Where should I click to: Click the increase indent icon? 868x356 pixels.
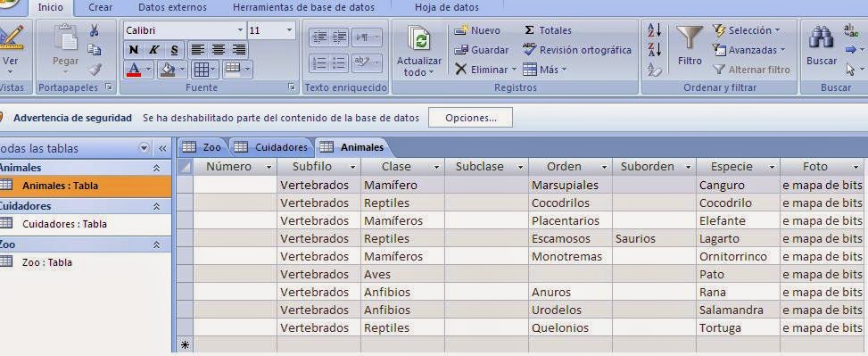[x=339, y=37]
